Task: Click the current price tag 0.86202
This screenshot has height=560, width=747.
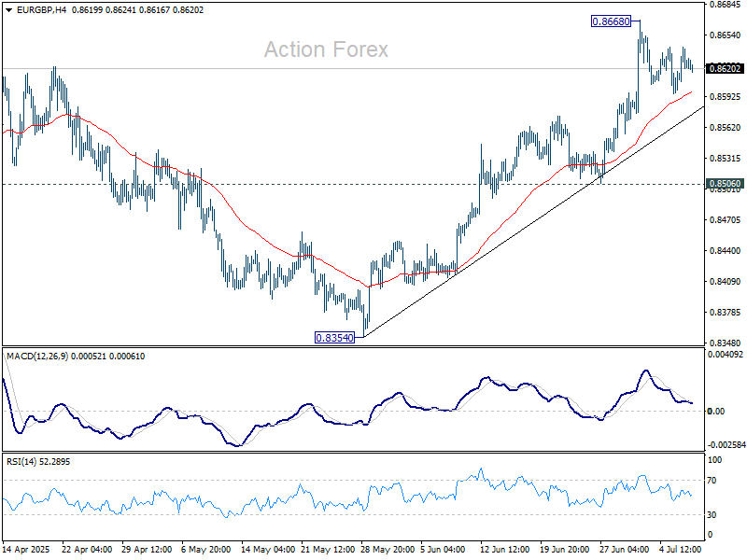Action: pyautogui.click(x=725, y=68)
